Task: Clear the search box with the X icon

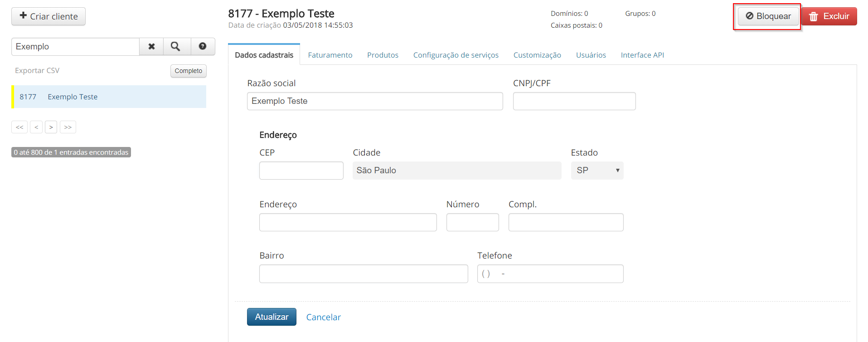Action: 151,47
